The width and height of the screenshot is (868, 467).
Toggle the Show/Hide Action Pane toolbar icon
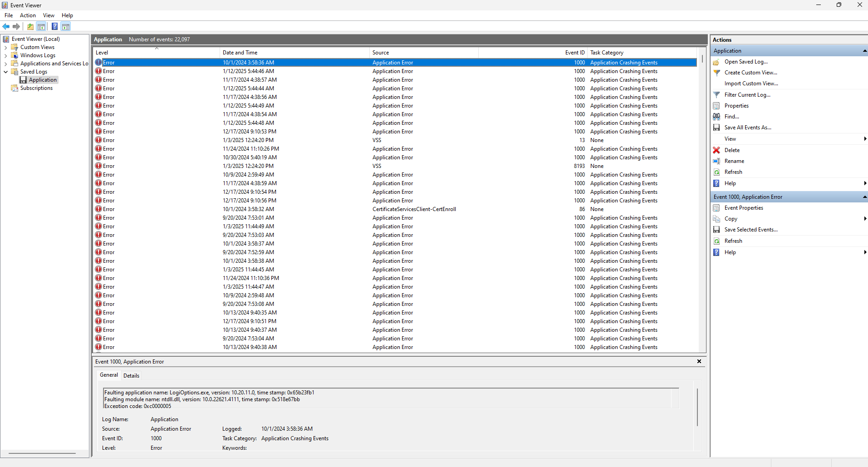click(66, 26)
